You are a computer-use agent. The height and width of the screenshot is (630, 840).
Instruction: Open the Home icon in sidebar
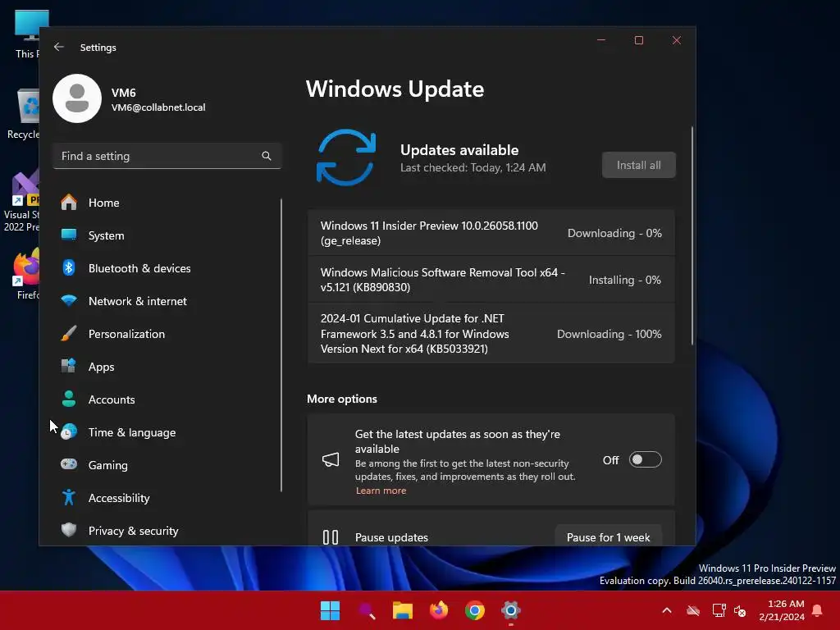[69, 203]
